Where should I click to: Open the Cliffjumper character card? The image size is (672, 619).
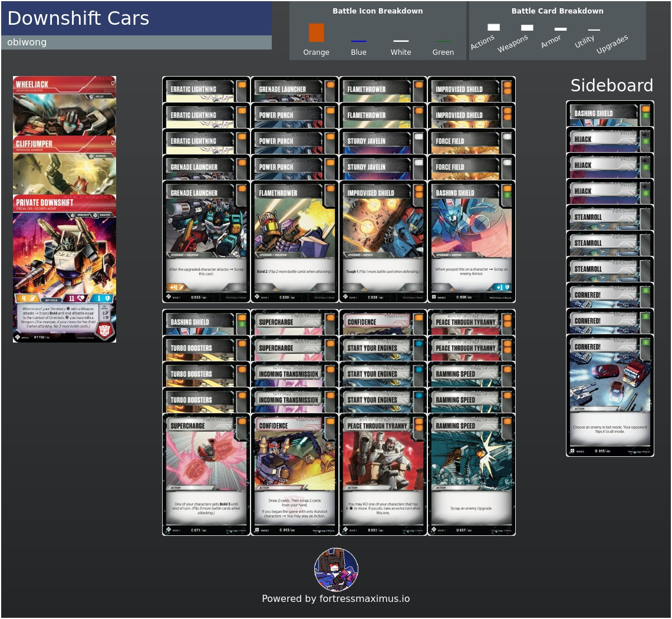(64, 166)
